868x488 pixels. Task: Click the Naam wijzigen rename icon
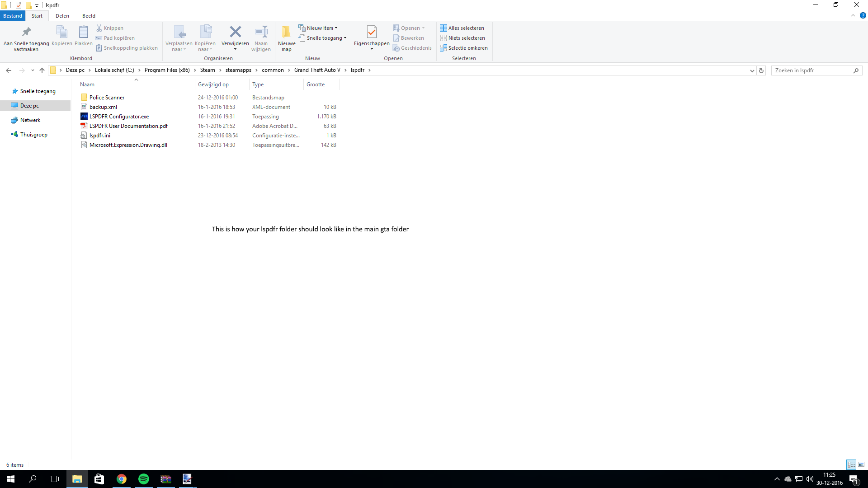(x=261, y=32)
